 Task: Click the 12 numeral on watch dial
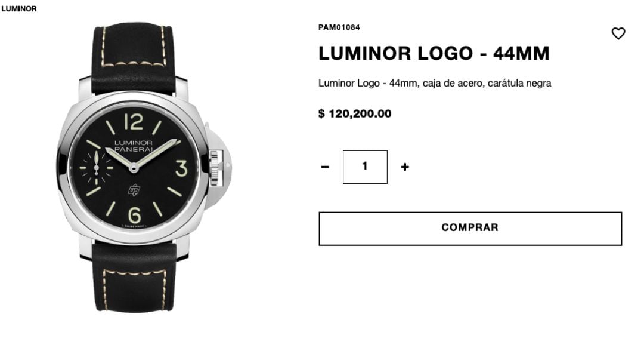(x=134, y=121)
